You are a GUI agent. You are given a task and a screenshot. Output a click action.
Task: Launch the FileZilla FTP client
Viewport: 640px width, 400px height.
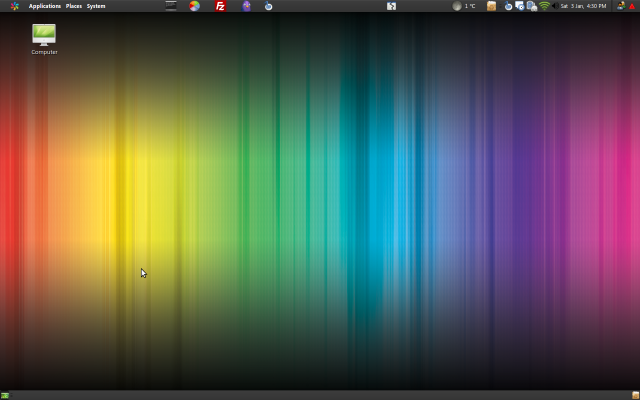pyautogui.click(x=221, y=6)
